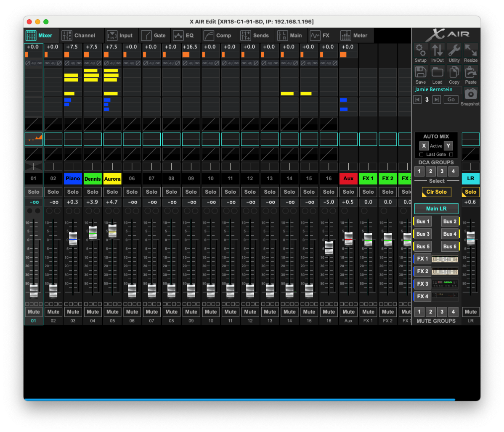Go to previous snapshot using the left arrow
This screenshot has height=432, width=504.
coord(417,100)
